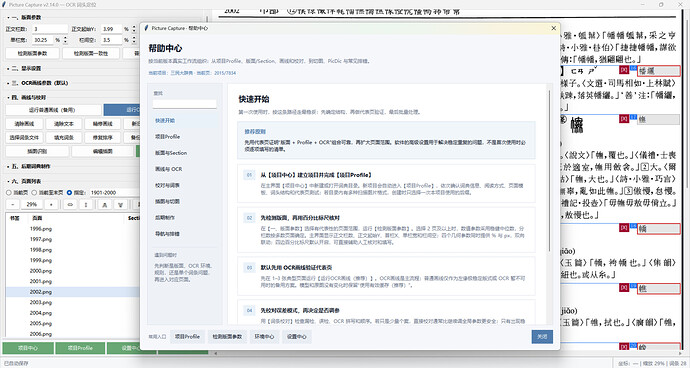The height and width of the screenshot is (368, 690).
Task: Click the 29% zoom value box
Action: pos(32,205)
